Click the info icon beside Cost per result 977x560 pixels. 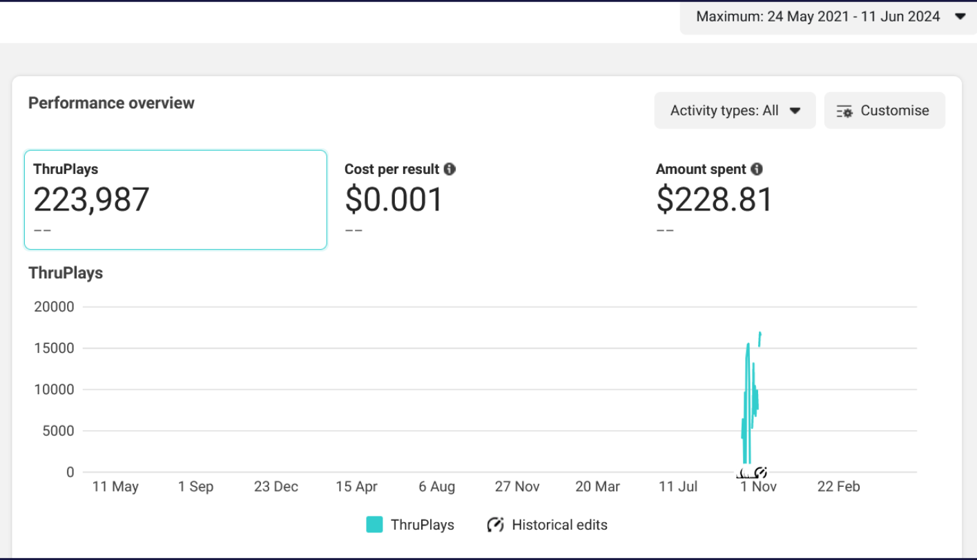coord(449,169)
